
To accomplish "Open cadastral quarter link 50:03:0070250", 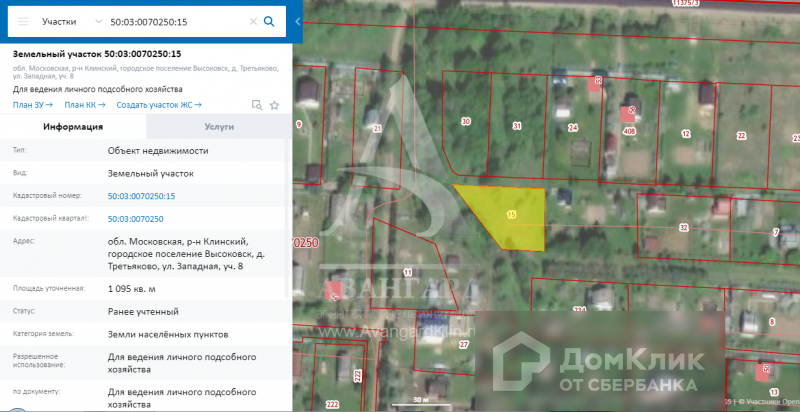I will coord(136,219).
